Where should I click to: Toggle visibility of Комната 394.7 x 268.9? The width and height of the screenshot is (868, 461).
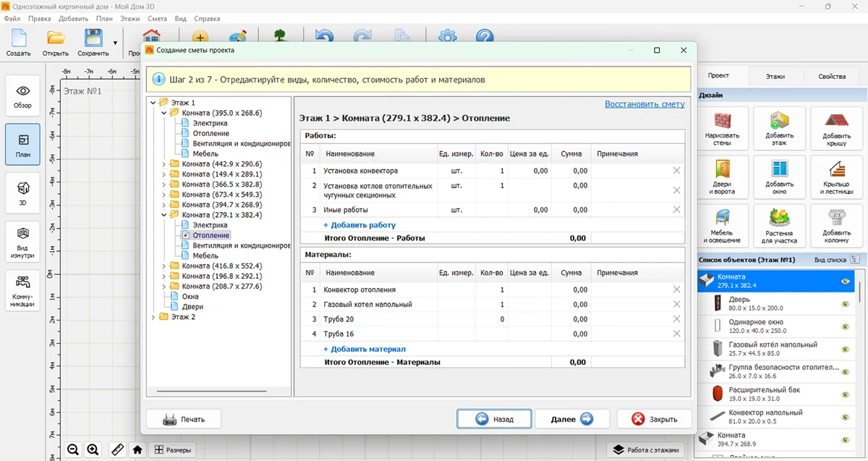tap(845, 439)
